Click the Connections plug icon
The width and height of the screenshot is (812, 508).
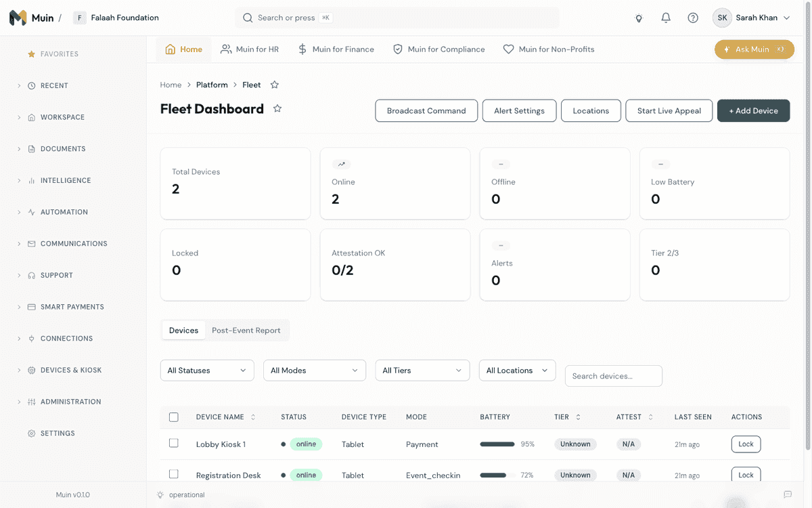(x=31, y=339)
